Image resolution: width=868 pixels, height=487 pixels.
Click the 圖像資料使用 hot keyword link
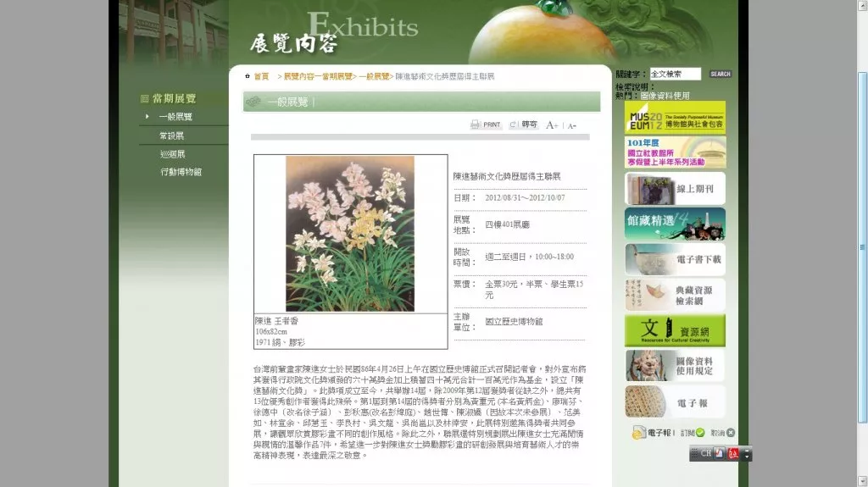coord(665,96)
